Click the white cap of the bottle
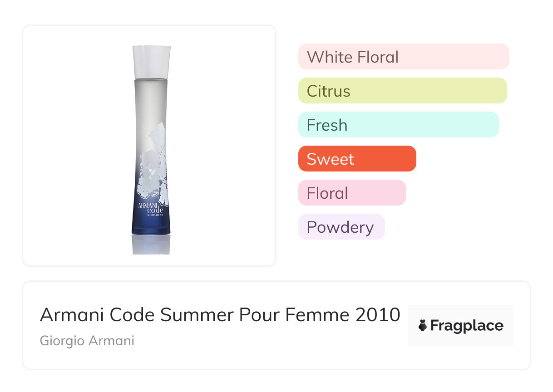Viewport: 553px width, 392px height. (x=152, y=62)
